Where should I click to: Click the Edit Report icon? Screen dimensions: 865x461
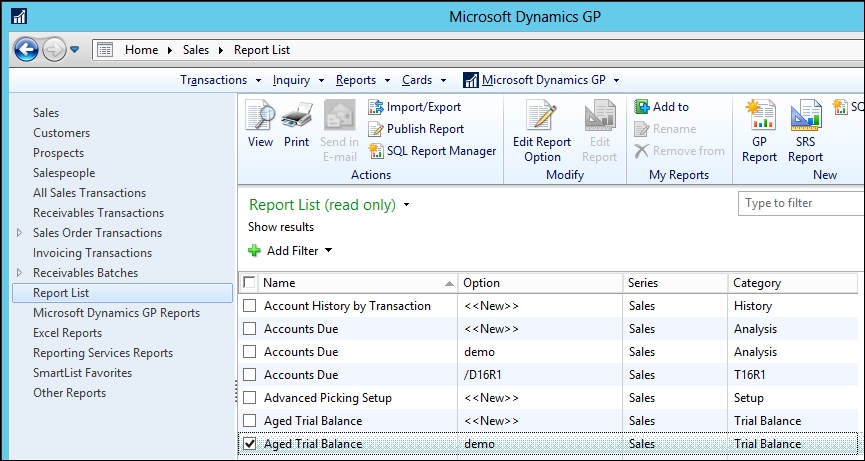600,131
